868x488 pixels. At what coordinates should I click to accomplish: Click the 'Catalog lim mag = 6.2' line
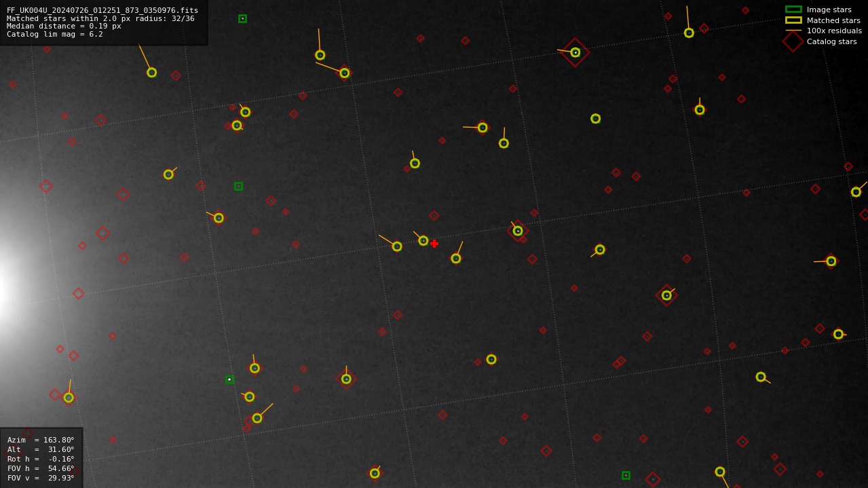pyautogui.click(x=55, y=34)
